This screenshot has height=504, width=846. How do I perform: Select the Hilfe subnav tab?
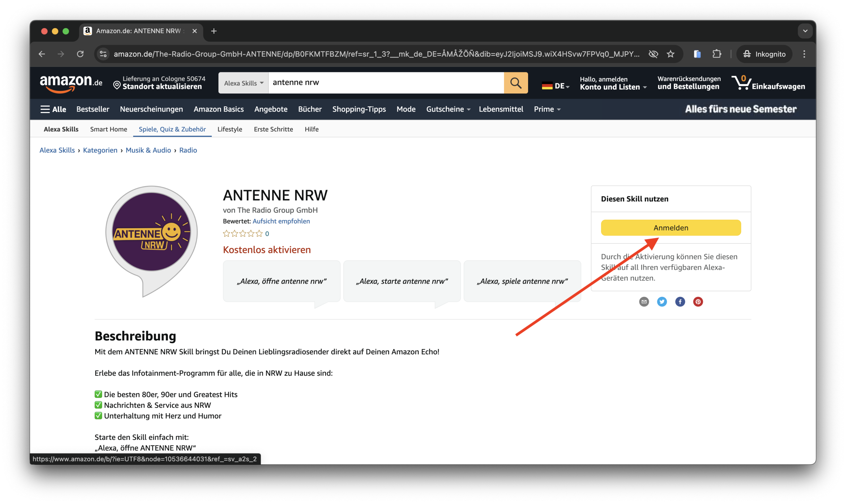coord(312,129)
